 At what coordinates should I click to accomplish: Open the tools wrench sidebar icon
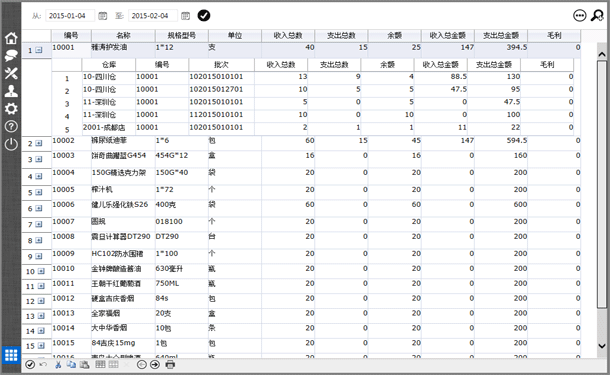point(11,73)
